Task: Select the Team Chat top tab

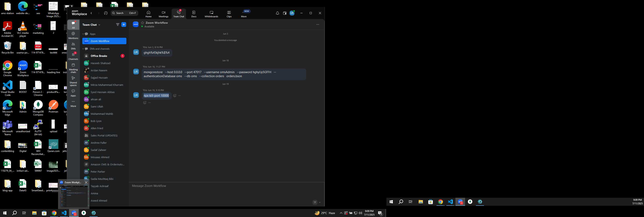Action: (179, 14)
